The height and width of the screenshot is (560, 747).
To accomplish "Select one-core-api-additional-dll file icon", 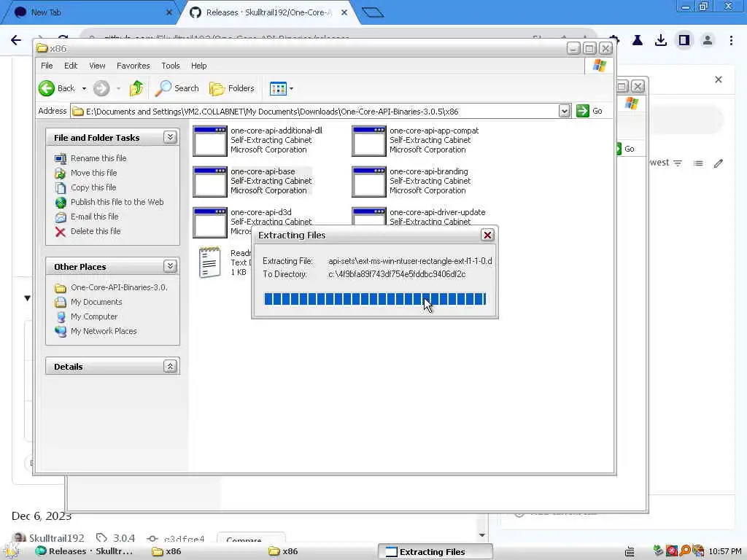I will (x=209, y=141).
